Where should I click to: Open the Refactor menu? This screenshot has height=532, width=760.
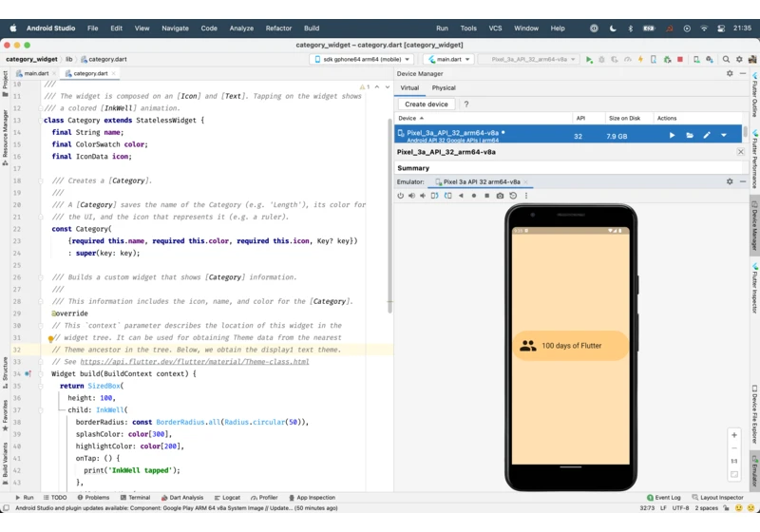click(x=278, y=28)
